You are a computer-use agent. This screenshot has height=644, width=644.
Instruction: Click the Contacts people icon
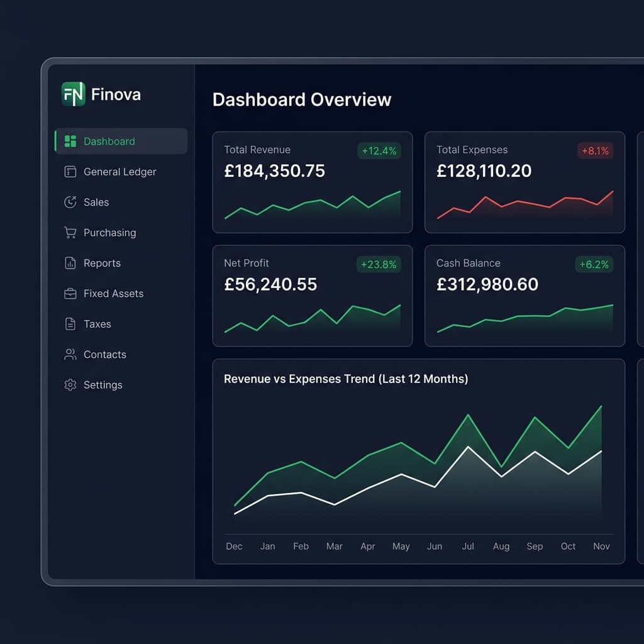coord(70,355)
